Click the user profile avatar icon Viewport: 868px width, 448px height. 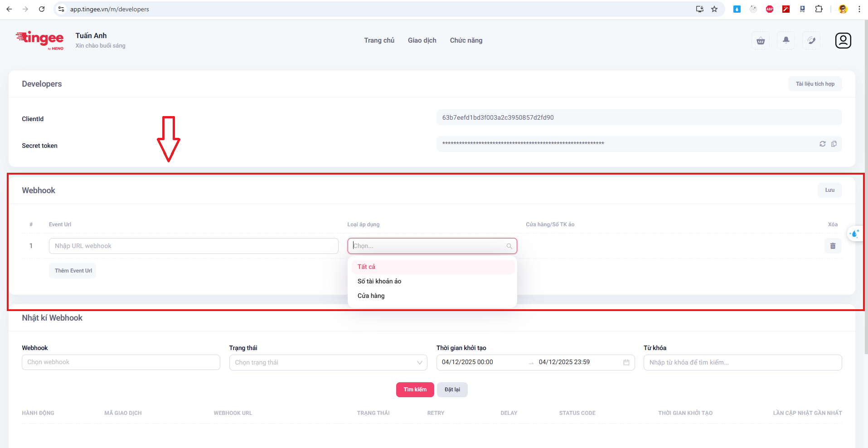843,40
